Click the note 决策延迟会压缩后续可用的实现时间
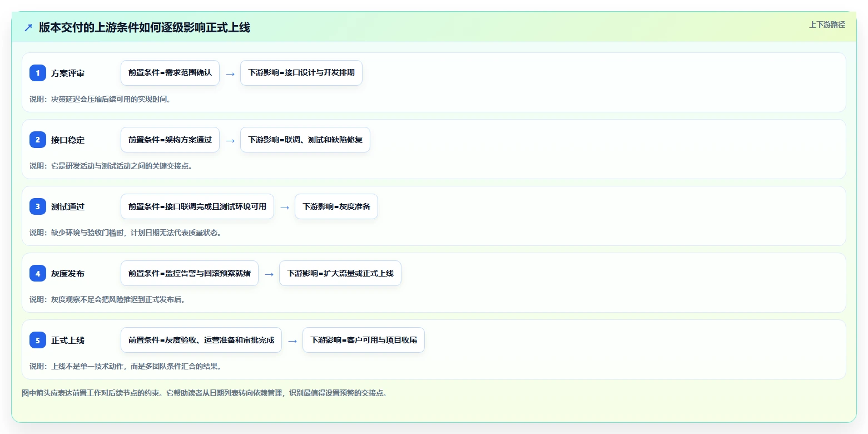Screen dimensions: 868x434 click(x=100, y=99)
